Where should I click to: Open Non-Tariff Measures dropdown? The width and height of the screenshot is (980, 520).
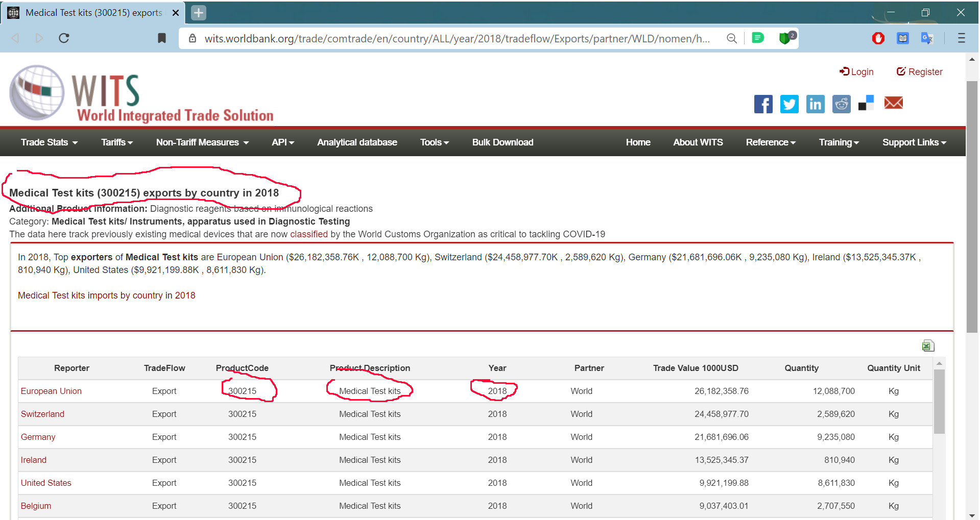pos(202,142)
